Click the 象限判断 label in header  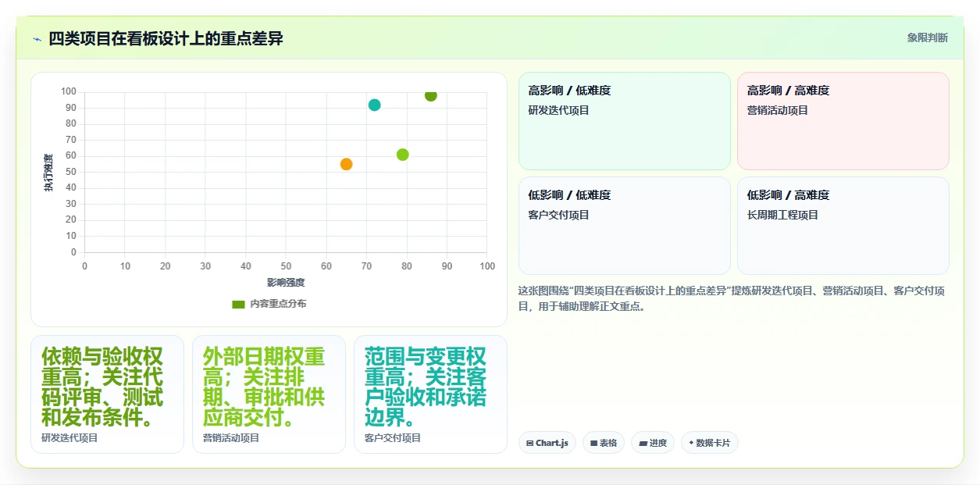tap(928, 37)
